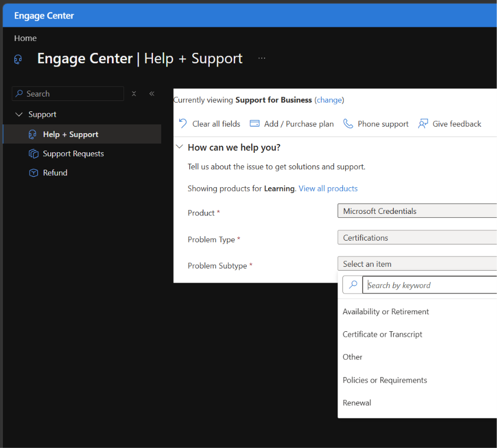The image size is (497, 448).
Task: Click the 'change' link for support plan
Action: click(x=329, y=100)
